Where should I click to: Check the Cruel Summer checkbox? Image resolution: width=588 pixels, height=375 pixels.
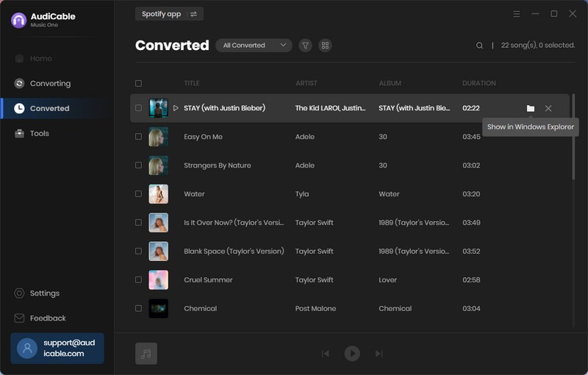pyautogui.click(x=138, y=279)
